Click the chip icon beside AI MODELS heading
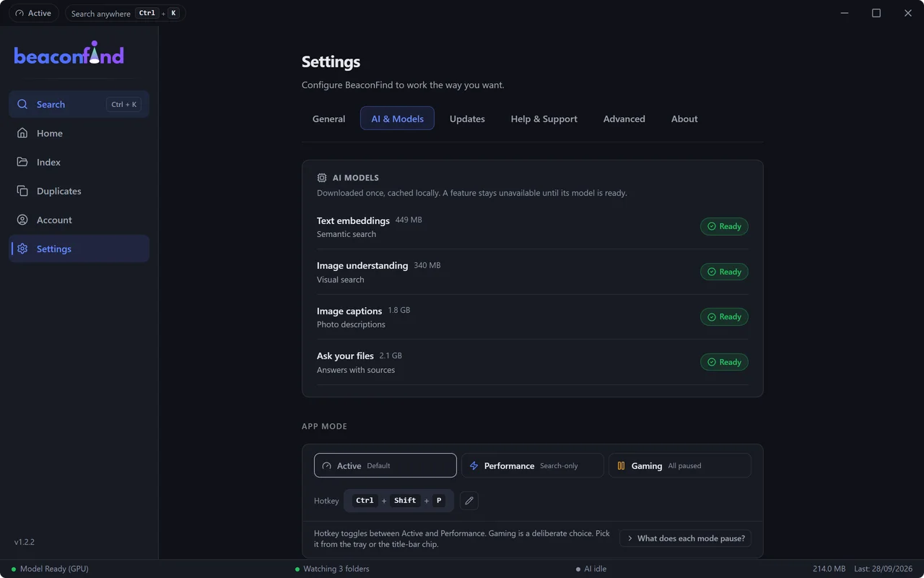 tap(322, 178)
